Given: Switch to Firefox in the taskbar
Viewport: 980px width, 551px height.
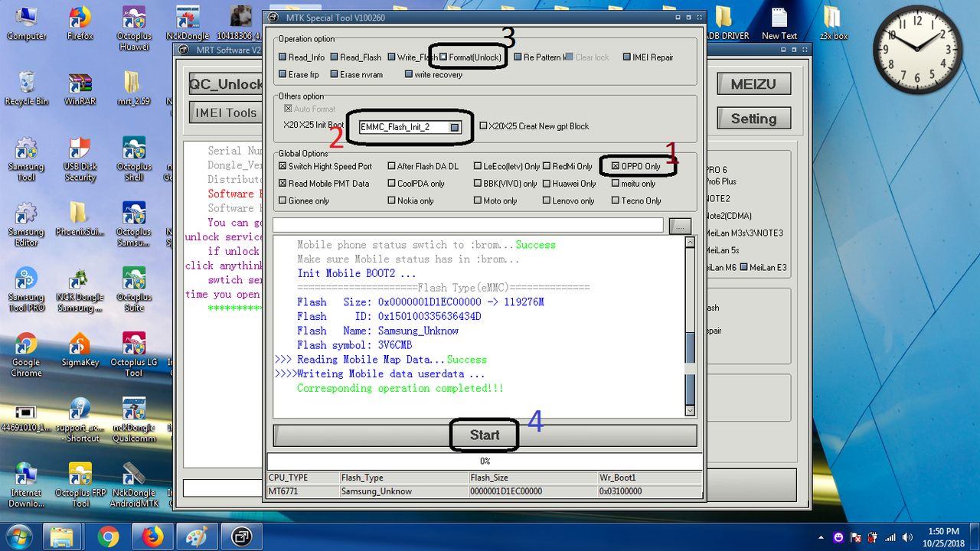Looking at the screenshot, I should 152,536.
